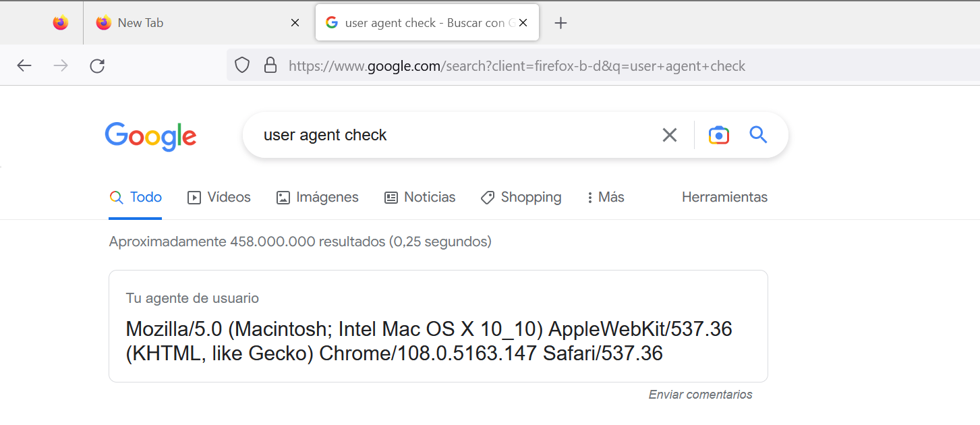Click the padlock site information icon
The width and height of the screenshot is (980, 425).
[x=270, y=65]
